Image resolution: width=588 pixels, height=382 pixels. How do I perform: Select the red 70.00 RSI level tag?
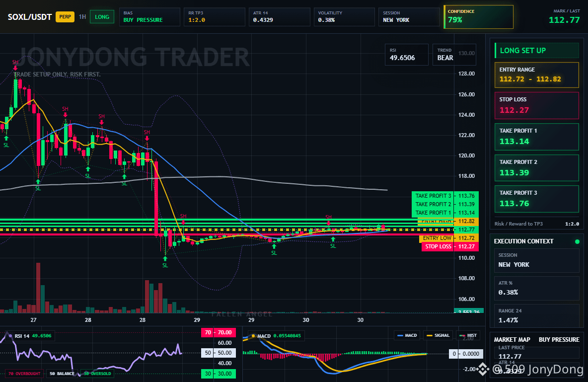(x=219, y=332)
